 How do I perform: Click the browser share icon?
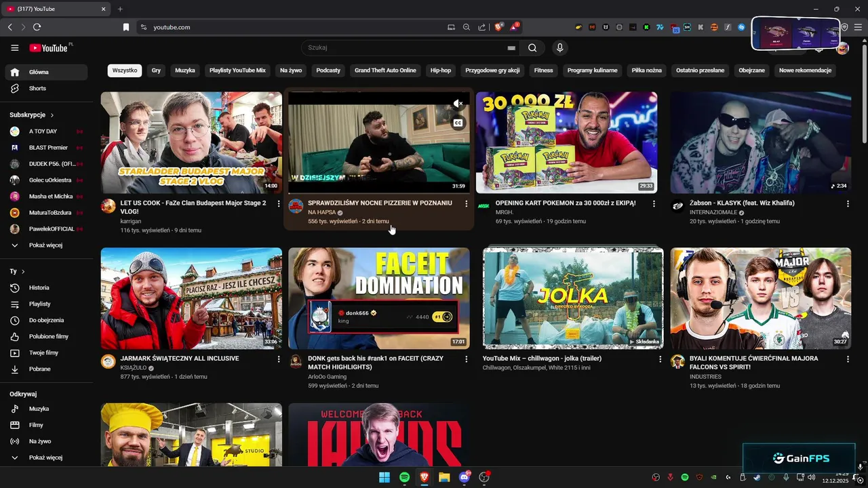pyautogui.click(x=481, y=27)
